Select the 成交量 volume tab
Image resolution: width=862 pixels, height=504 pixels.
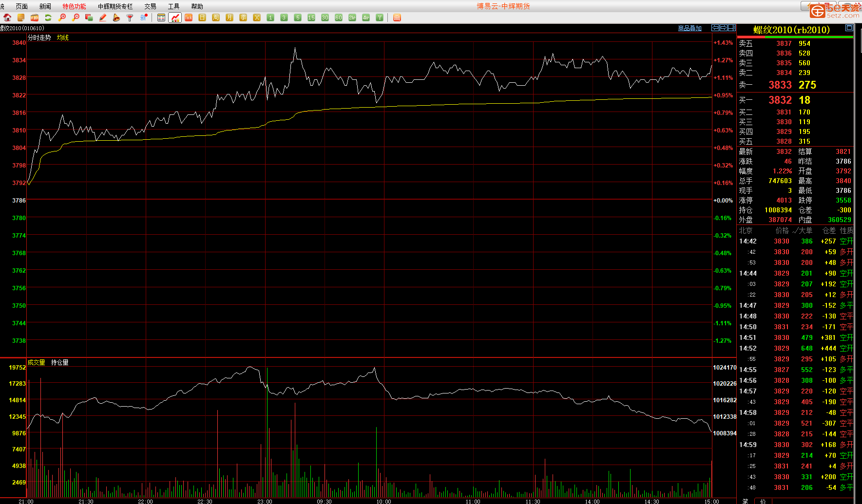36,362
